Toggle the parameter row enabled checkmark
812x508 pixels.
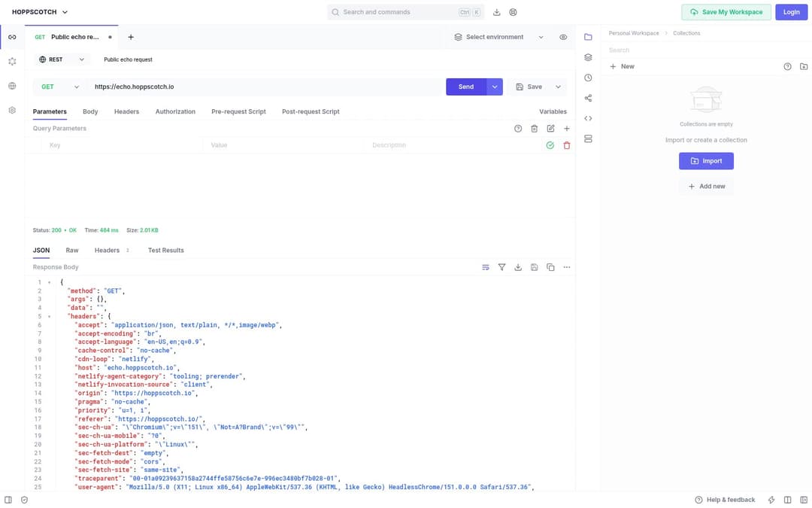point(550,146)
